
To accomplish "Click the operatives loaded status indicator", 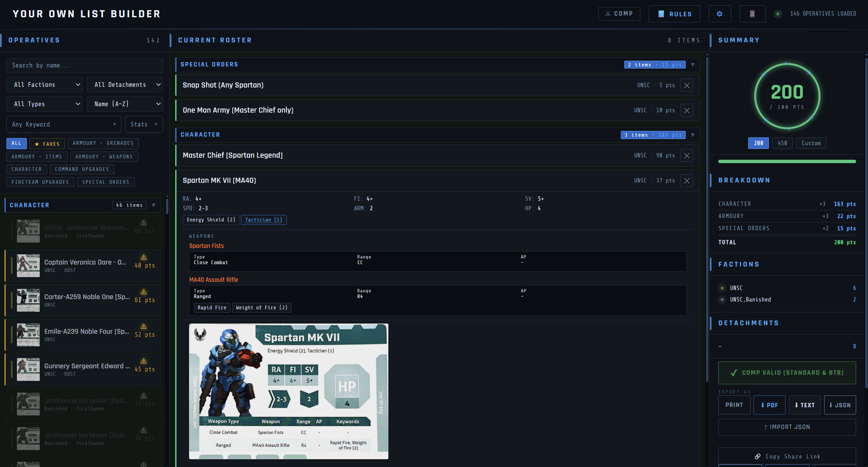I will [x=778, y=14].
